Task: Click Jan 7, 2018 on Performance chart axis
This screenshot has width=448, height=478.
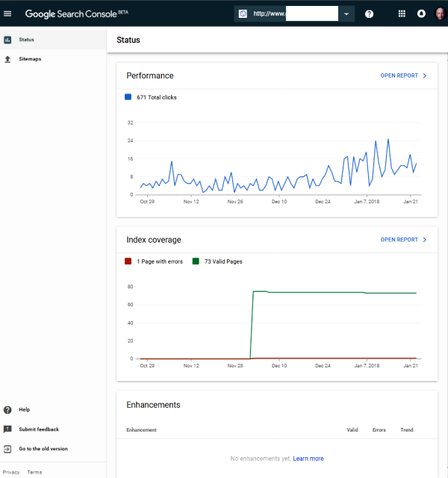Action: 367,202
